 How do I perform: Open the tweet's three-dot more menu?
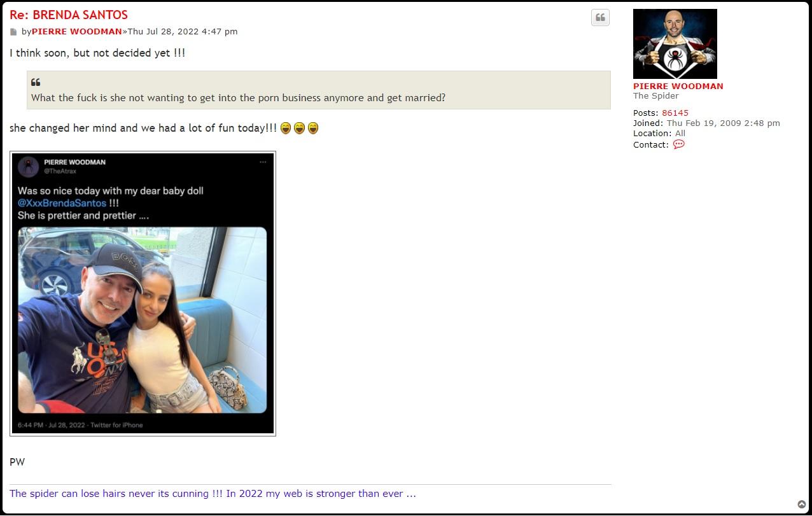263,162
